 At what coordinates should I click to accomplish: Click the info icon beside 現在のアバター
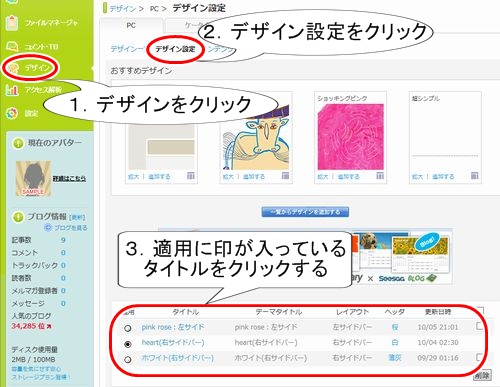coord(18,143)
